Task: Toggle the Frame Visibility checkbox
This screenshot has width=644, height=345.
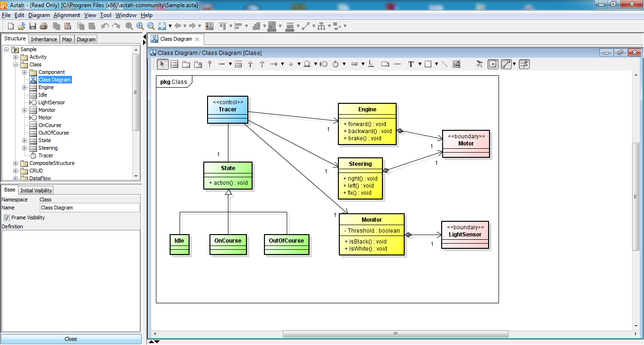Action: 7,218
